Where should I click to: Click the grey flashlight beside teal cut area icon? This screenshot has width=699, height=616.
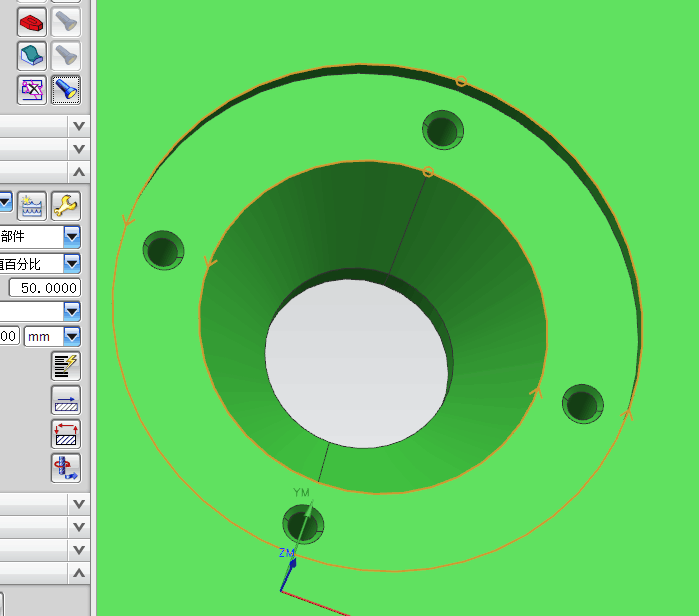[x=66, y=56]
